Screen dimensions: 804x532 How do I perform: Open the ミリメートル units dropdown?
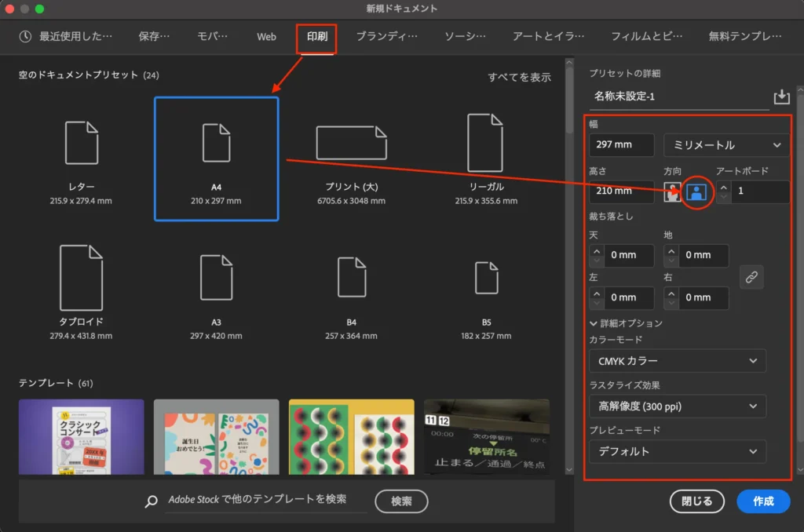tap(725, 144)
